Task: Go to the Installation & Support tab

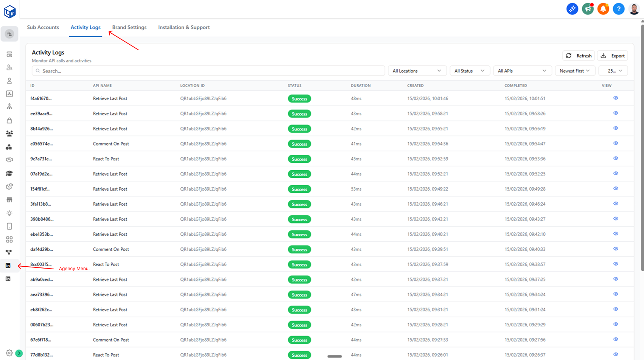Action: coord(184,27)
